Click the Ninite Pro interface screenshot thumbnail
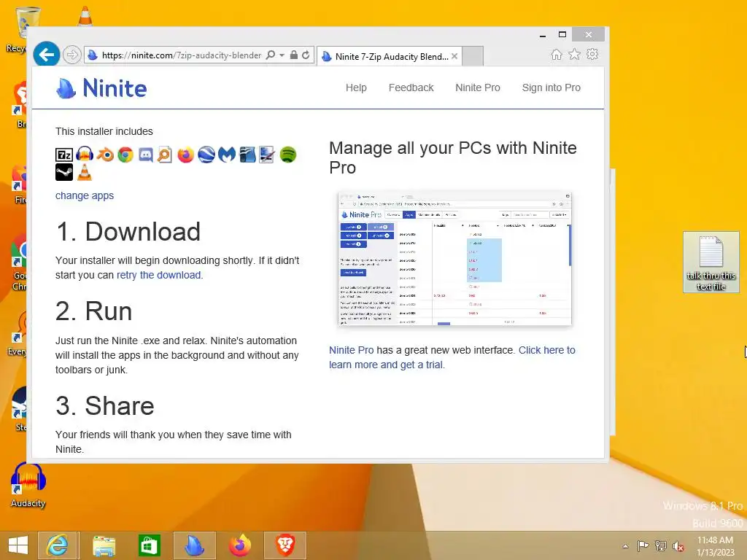 tap(454, 259)
